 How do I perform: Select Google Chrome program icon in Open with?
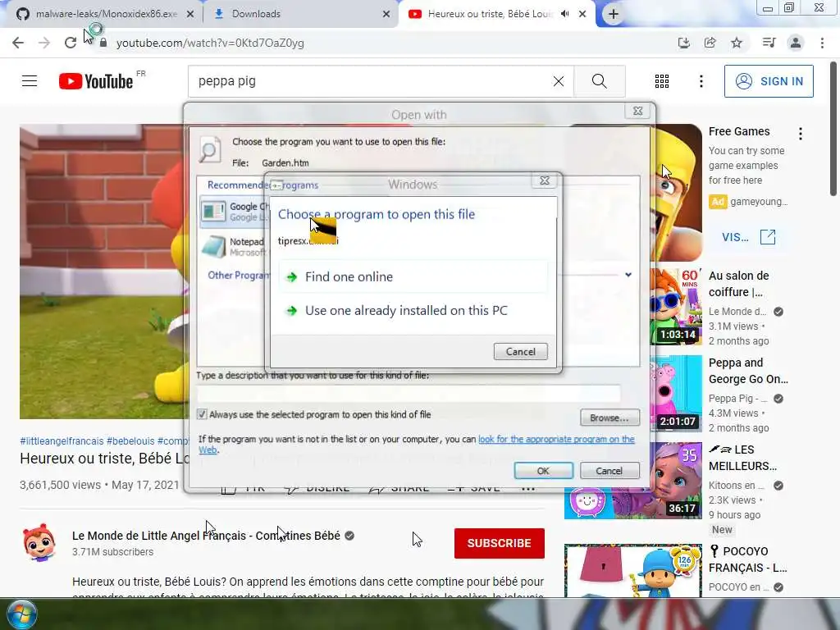tap(213, 212)
